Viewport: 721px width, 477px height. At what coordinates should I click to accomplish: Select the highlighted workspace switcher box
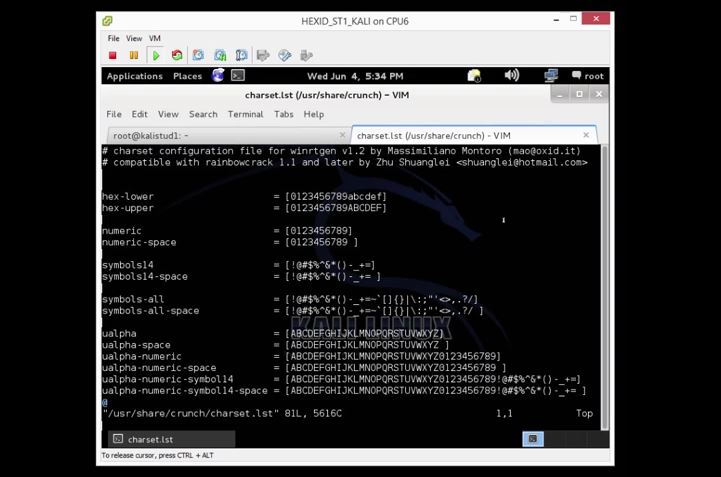[533, 439]
